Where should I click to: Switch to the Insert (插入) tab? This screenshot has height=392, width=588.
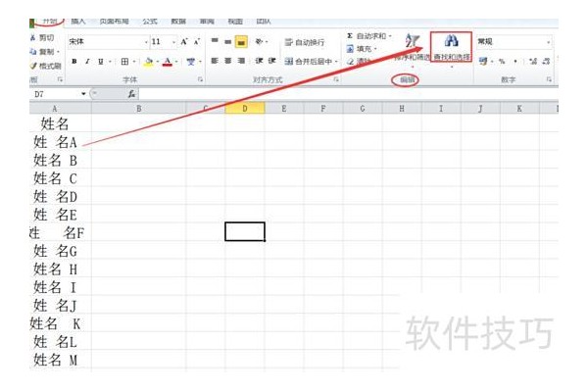pyautogui.click(x=78, y=22)
